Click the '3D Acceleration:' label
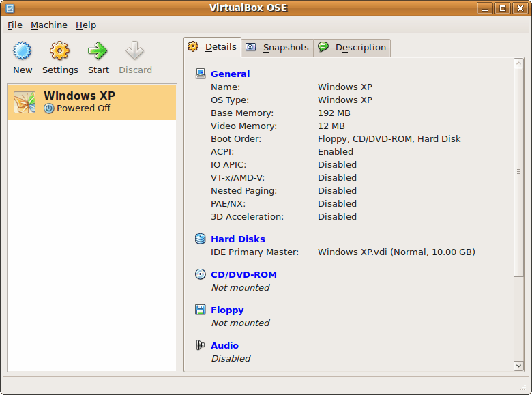The image size is (532, 395). pos(247,216)
